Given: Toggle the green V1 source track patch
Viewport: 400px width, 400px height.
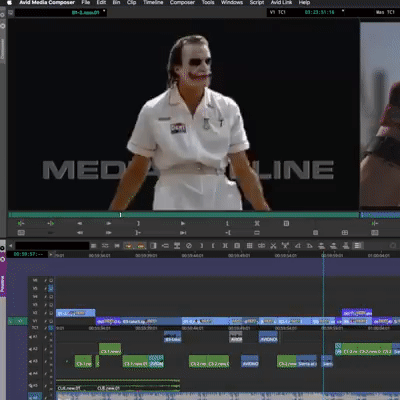Looking at the screenshot, I should coord(18,321).
